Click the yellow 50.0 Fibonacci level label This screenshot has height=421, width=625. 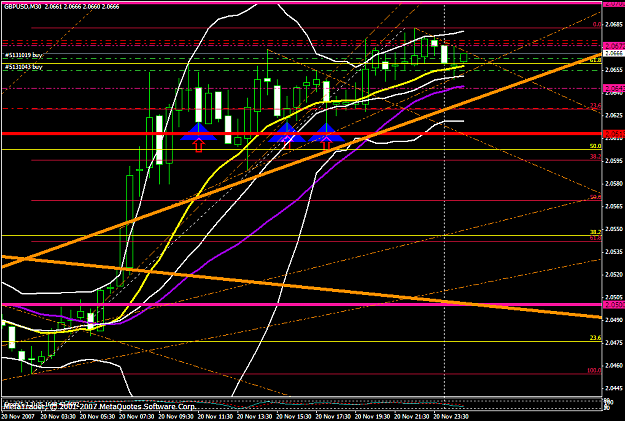coord(596,146)
